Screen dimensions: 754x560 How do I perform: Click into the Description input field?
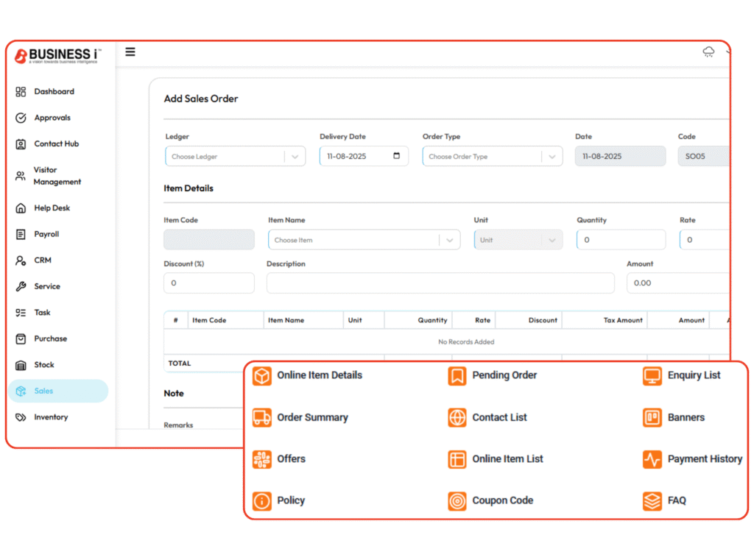pos(440,283)
